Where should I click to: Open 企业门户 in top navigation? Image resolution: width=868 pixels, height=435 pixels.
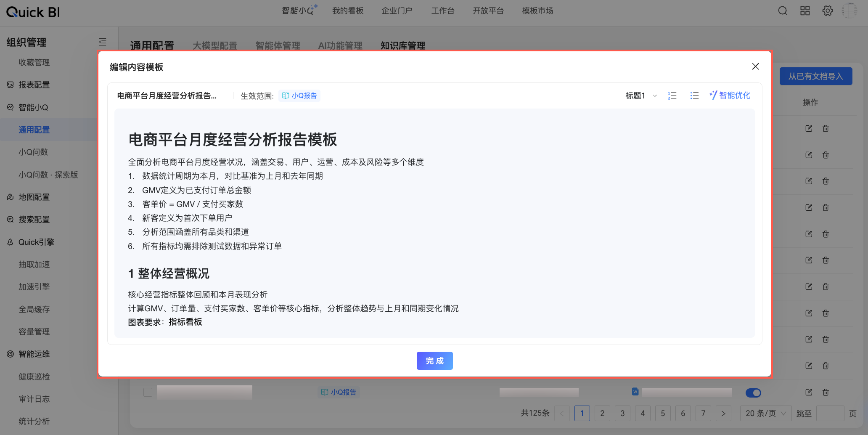pyautogui.click(x=397, y=11)
